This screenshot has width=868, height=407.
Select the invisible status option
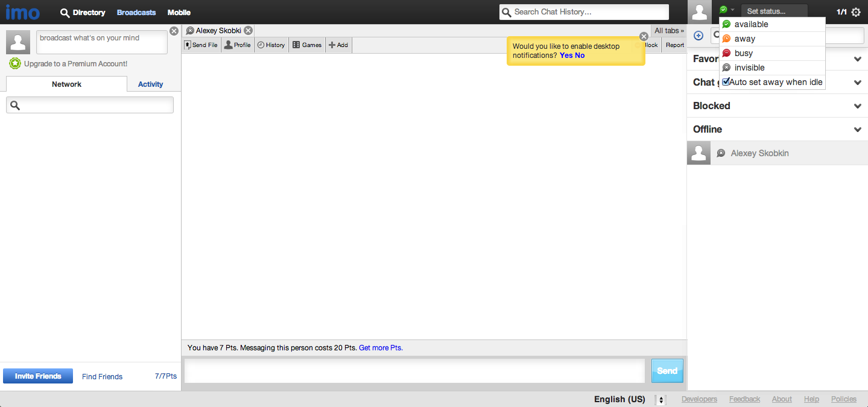click(x=772, y=68)
